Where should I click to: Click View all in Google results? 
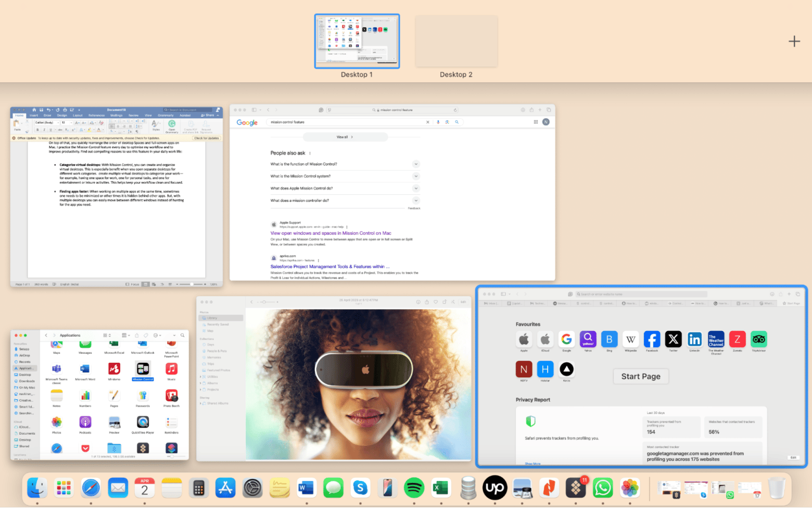(x=345, y=137)
